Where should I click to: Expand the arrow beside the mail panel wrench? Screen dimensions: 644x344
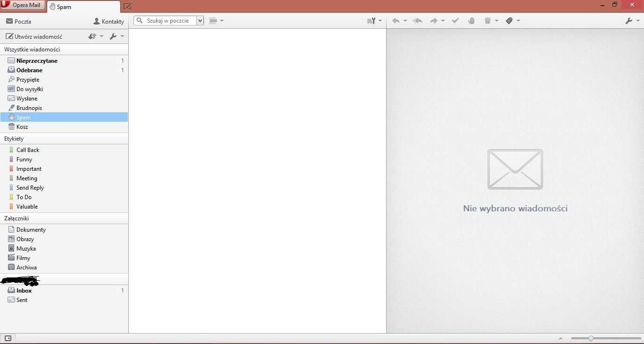[122, 36]
